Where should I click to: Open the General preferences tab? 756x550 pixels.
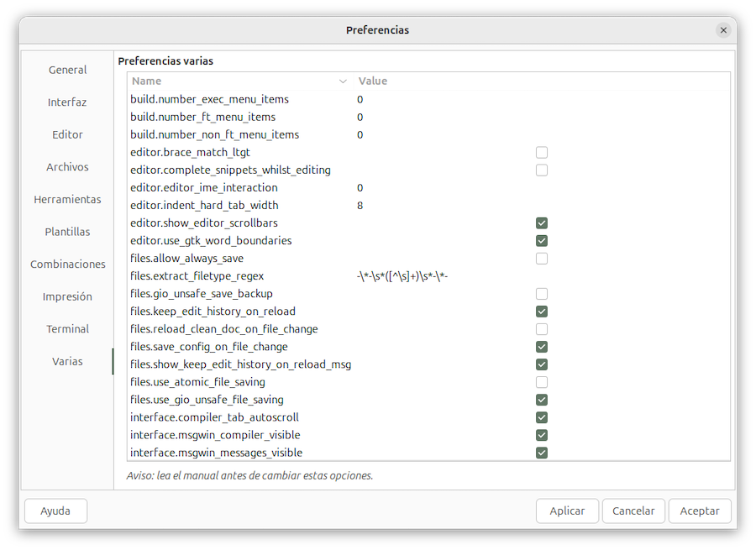click(x=67, y=70)
